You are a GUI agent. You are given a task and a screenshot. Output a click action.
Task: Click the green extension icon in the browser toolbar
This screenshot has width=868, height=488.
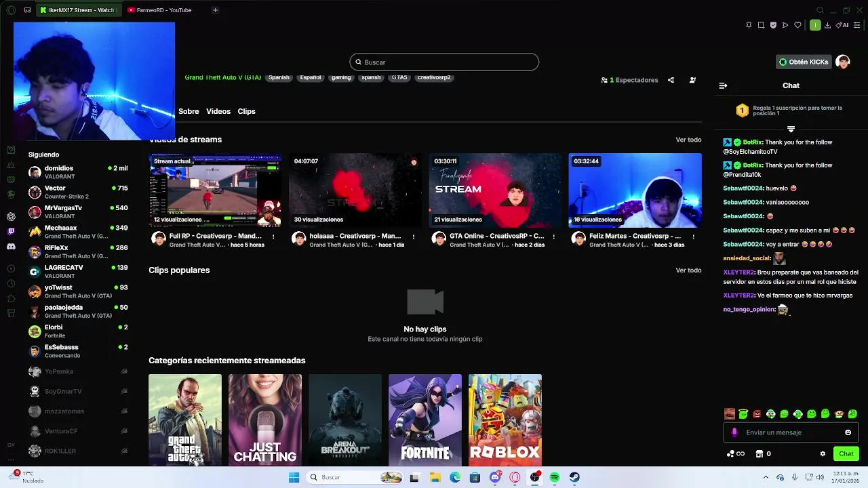point(815,25)
